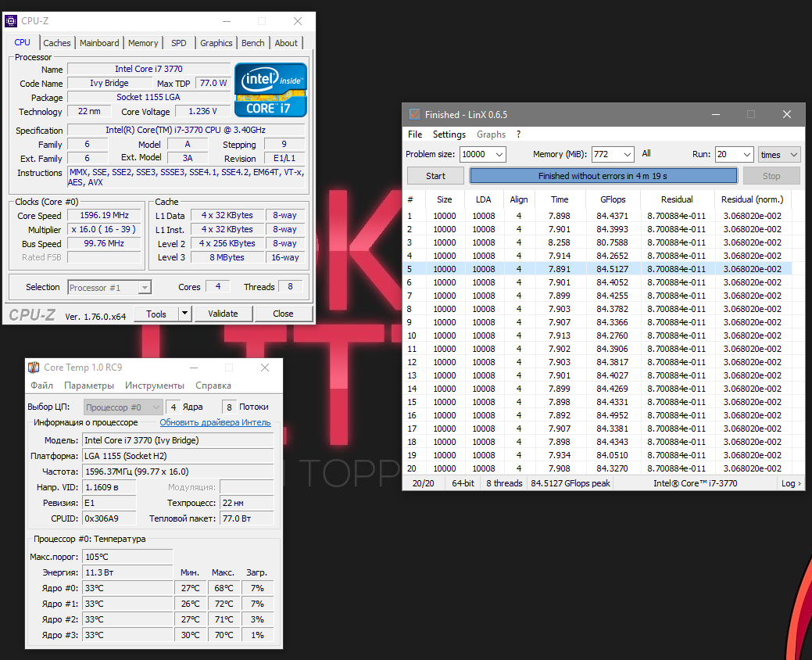Click the Residual (norm.) column header
The height and width of the screenshot is (660, 812).
[x=752, y=199]
